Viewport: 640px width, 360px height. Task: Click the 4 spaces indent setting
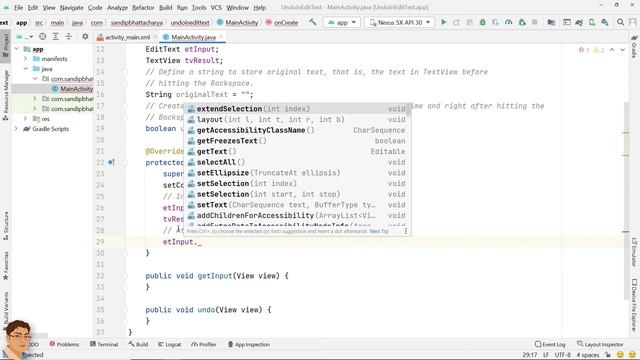(x=588, y=355)
